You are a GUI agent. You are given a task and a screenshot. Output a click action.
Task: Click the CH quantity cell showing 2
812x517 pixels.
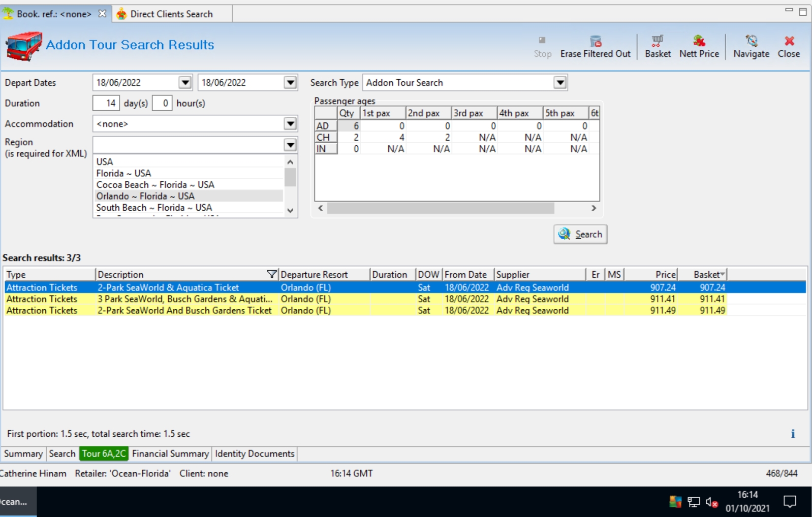point(349,137)
